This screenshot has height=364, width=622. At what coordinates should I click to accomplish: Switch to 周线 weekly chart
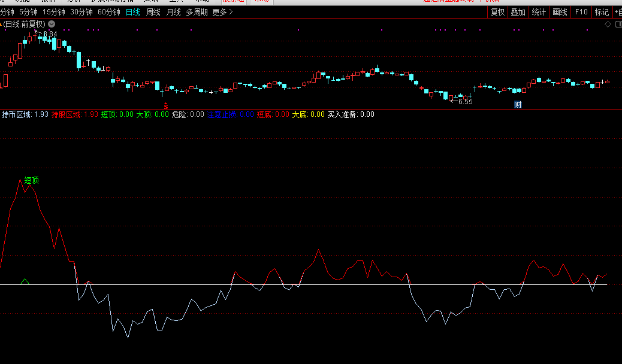coord(153,12)
